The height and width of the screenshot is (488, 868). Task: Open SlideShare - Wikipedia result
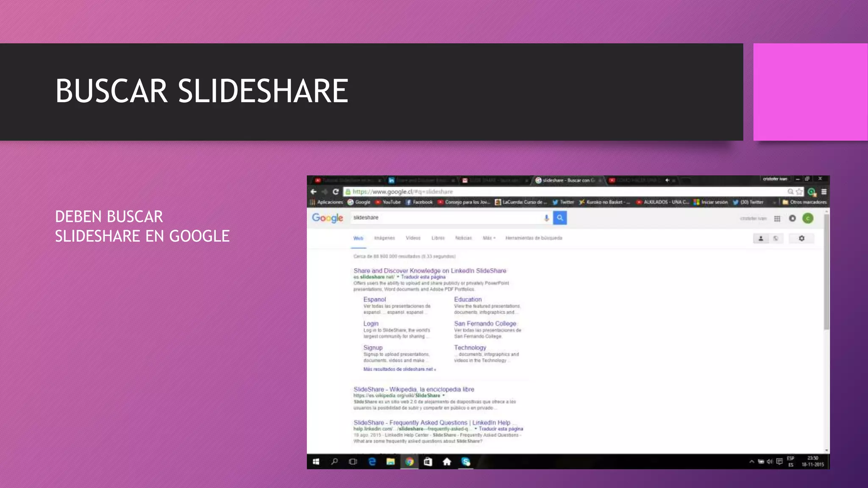point(414,389)
